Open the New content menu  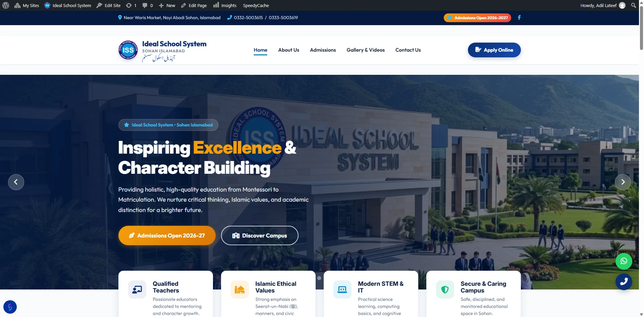pyautogui.click(x=167, y=5)
